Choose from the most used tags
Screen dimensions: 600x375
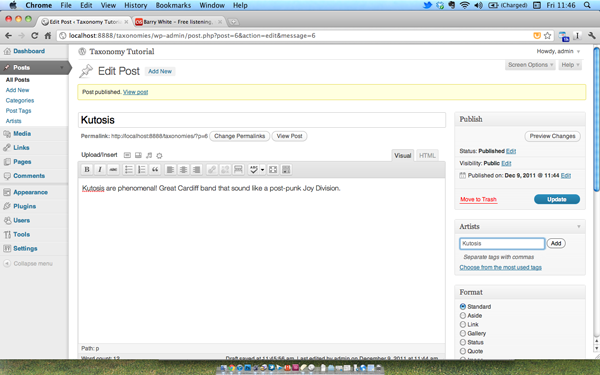(x=501, y=267)
